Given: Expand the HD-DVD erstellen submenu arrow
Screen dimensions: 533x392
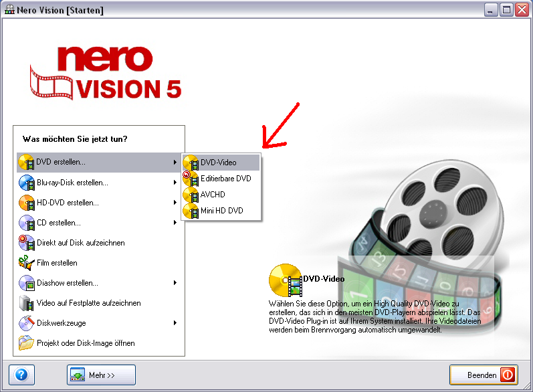Looking at the screenshot, I should [x=175, y=203].
